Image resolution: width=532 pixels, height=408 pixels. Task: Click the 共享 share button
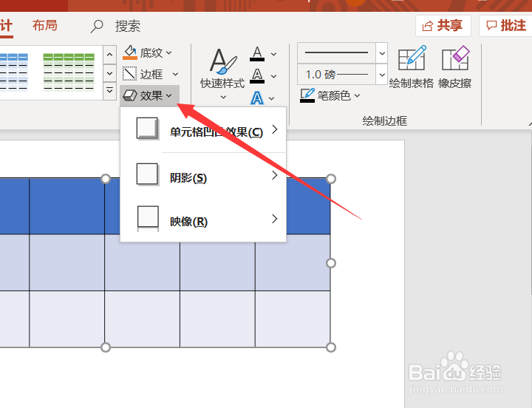pyautogui.click(x=443, y=25)
